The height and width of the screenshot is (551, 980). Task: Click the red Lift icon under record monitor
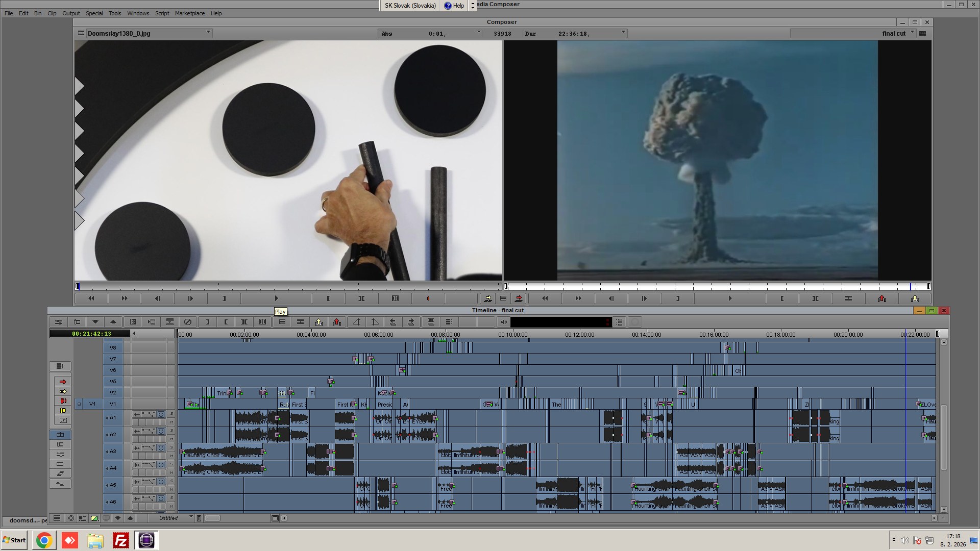coord(881,298)
